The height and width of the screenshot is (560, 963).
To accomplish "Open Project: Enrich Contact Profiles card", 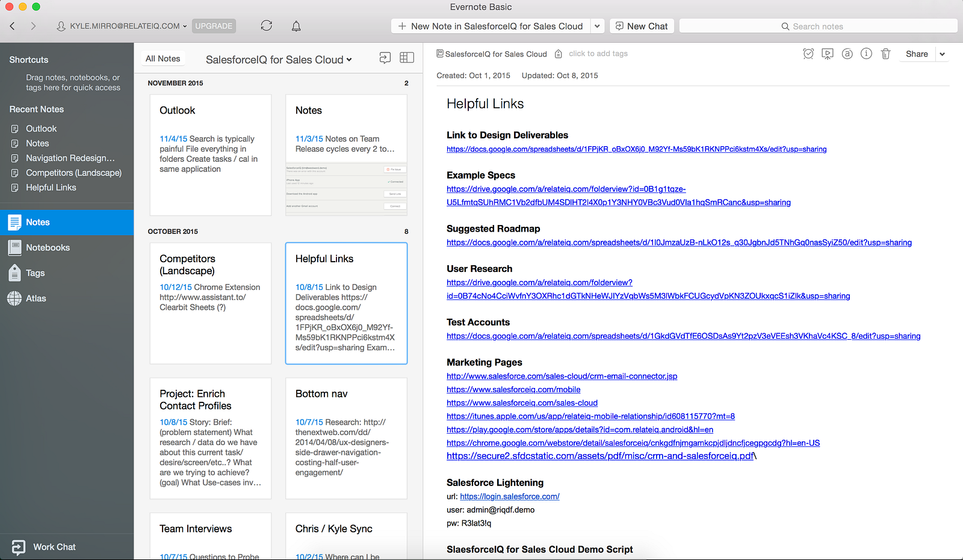I will click(211, 438).
